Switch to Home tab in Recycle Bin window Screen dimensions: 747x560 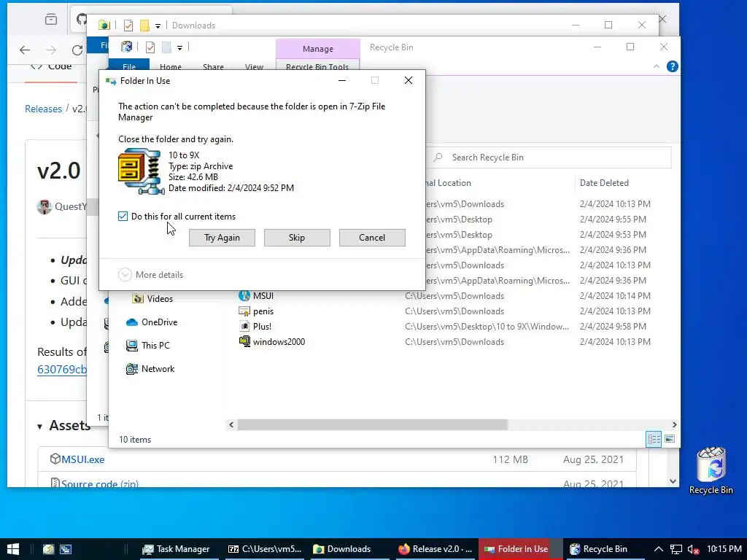tap(171, 66)
